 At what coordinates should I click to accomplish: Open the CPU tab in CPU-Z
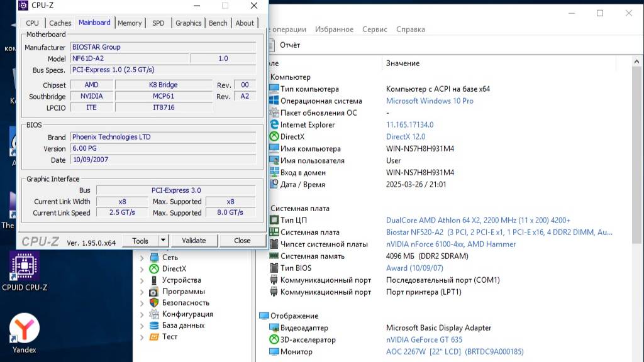click(32, 23)
